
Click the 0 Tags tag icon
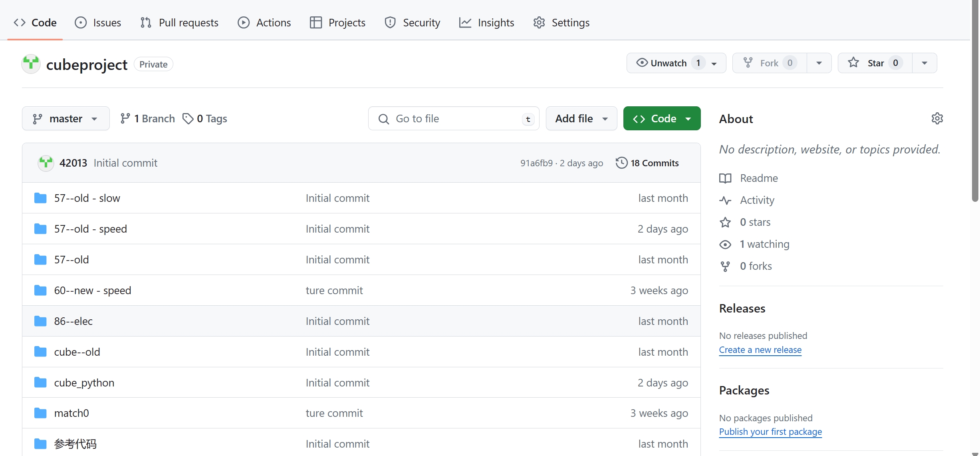[x=188, y=119]
